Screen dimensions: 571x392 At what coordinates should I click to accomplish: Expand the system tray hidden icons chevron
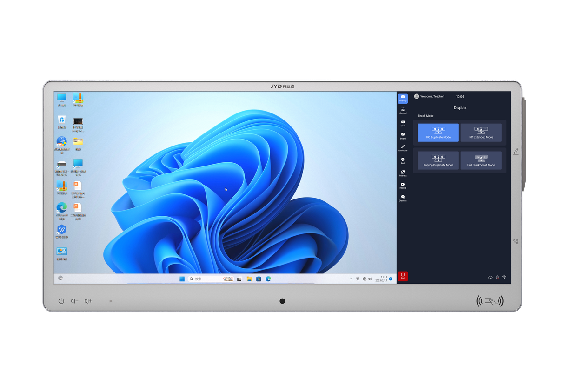pos(351,279)
